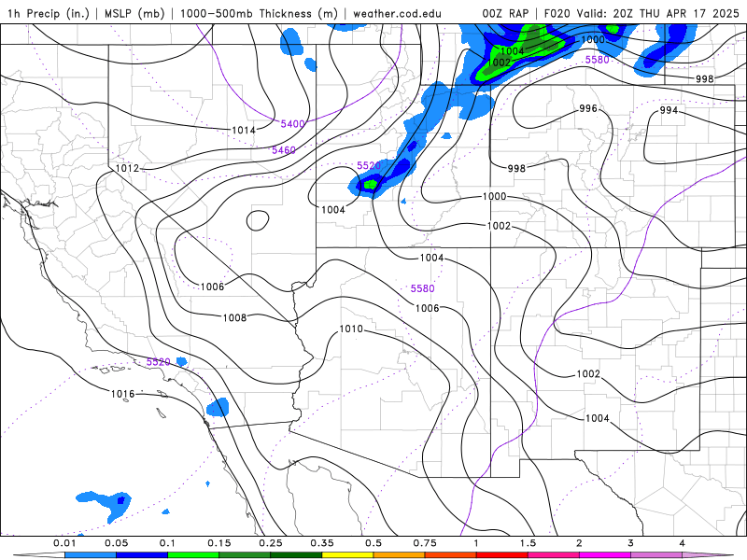Click the 4 legend value

[x=683, y=543]
